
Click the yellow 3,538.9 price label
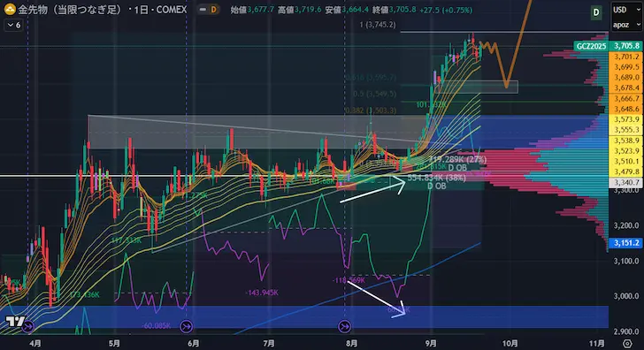tap(626, 141)
